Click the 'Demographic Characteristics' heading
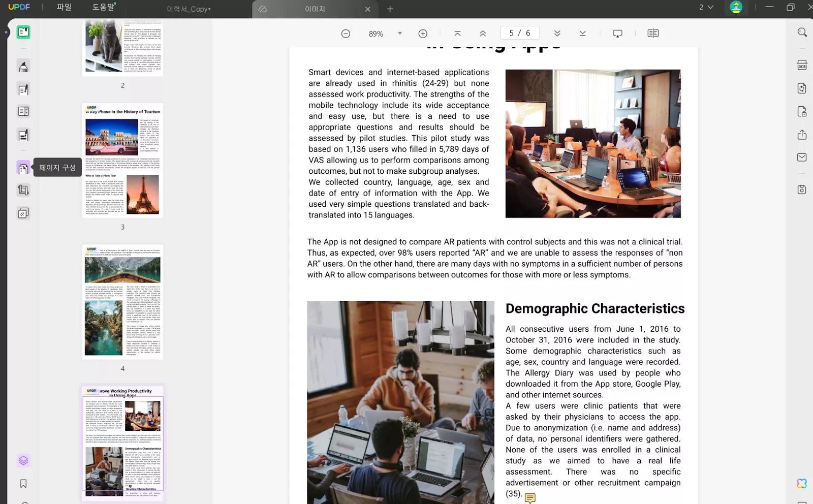The width and height of the screenshot is (813, 504). 595,308
